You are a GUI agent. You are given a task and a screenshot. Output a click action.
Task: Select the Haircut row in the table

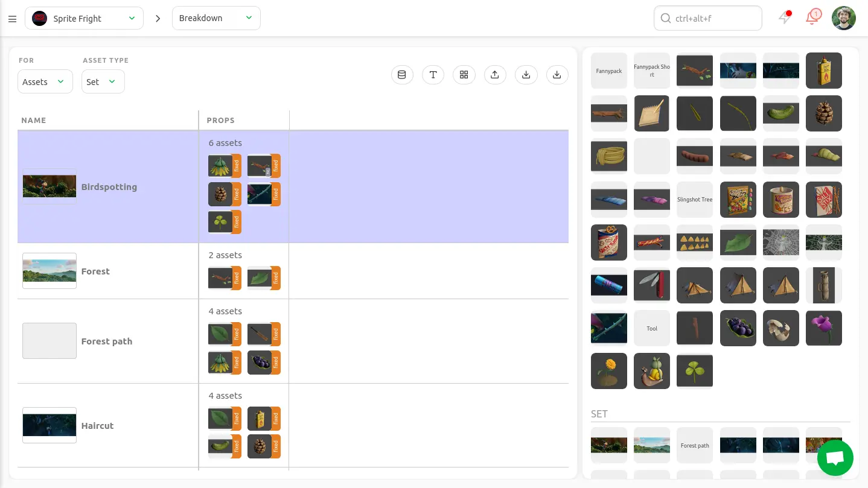coord(97,426)
